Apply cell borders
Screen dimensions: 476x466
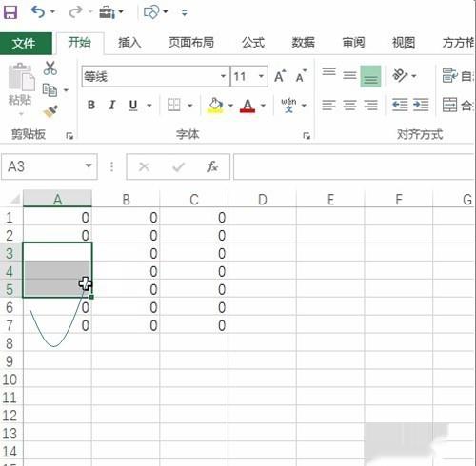point(173,105)
